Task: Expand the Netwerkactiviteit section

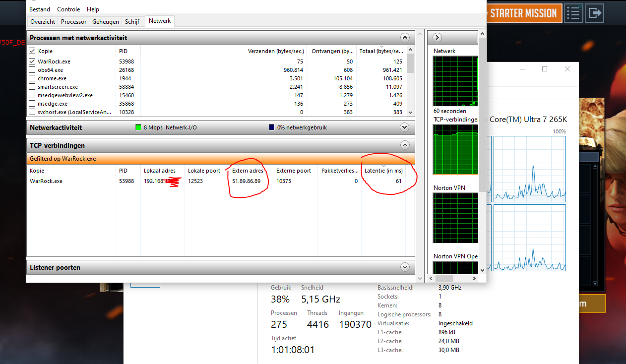Action: [405, 127]
